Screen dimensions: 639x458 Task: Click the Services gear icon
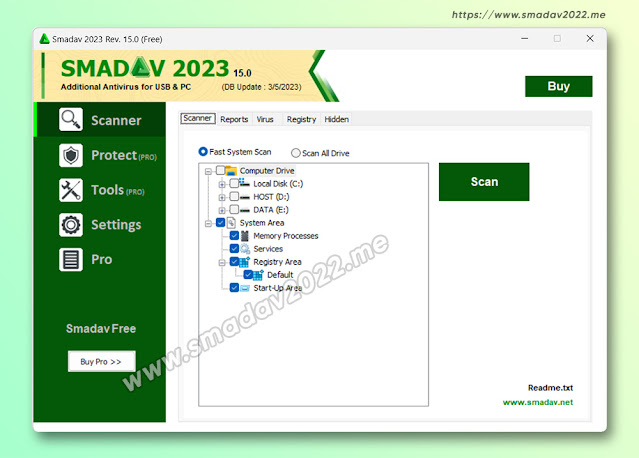click(245, 249)
